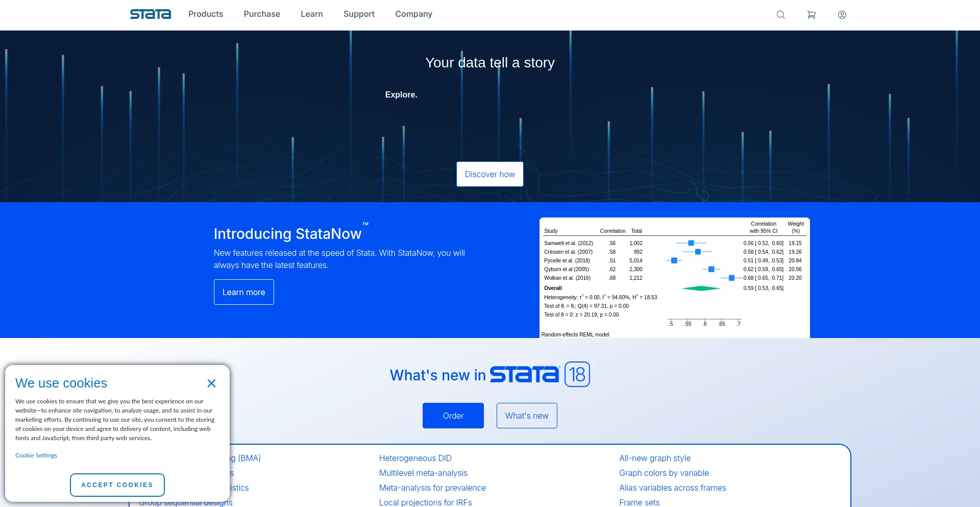Open the Learn menu
980x507 pixels.
tap(312, 14)
